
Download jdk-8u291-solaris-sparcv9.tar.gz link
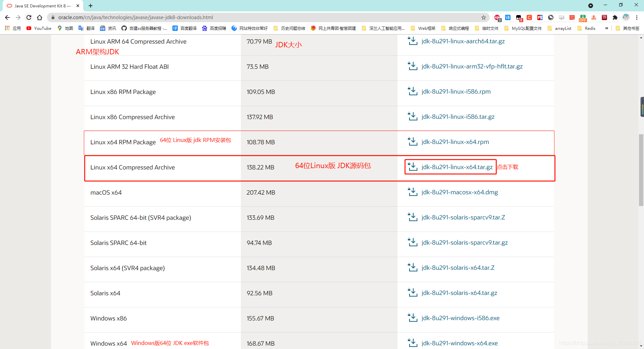click(465, 243)
